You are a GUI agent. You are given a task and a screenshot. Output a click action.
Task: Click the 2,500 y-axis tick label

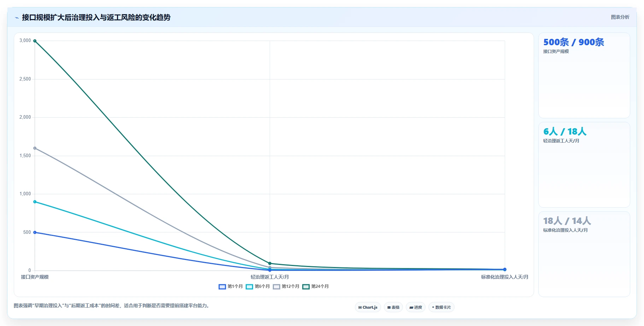pos(25,79)
